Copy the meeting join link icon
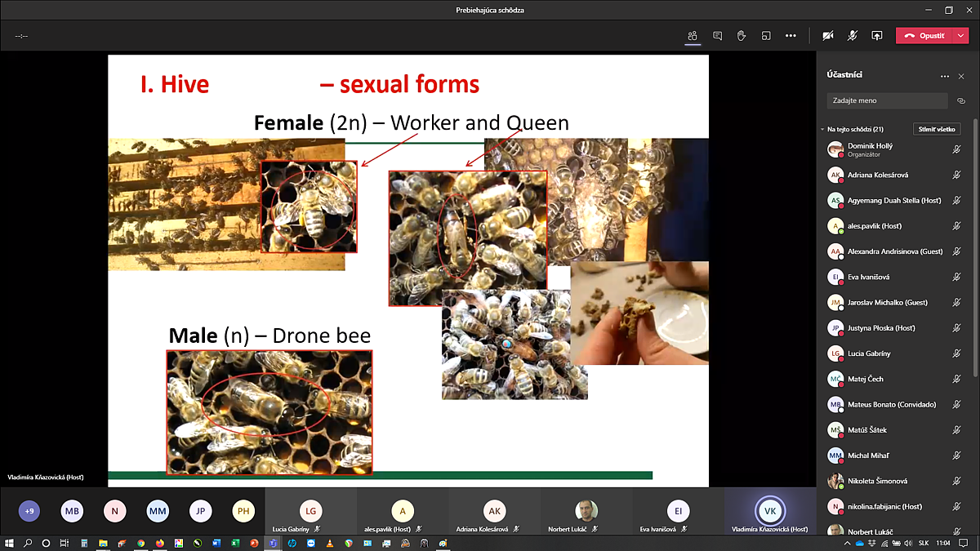 tap(961, 101)
